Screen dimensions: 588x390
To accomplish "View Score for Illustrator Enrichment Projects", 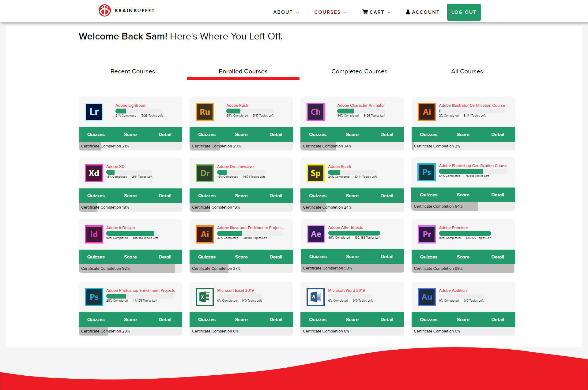I will 241,257.
